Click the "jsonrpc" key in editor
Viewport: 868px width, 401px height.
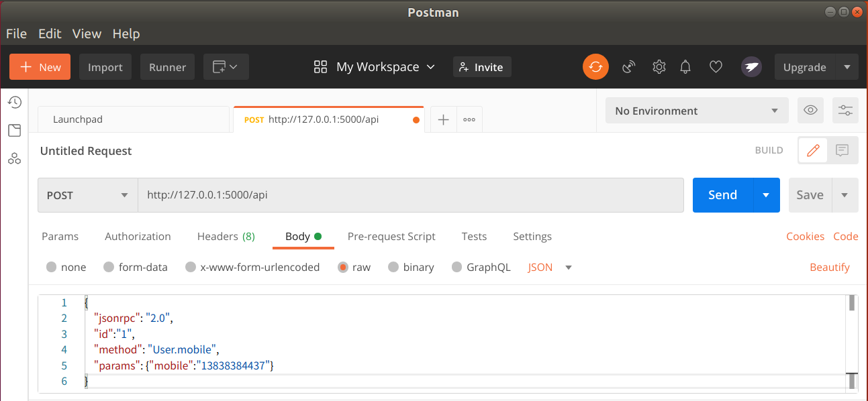pyautogui.click(x=117, y=318)
